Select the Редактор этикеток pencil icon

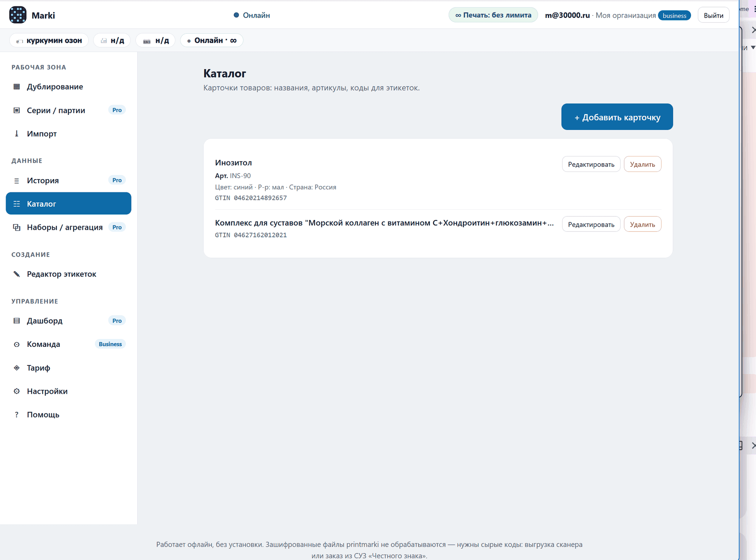tap(17, 274)
